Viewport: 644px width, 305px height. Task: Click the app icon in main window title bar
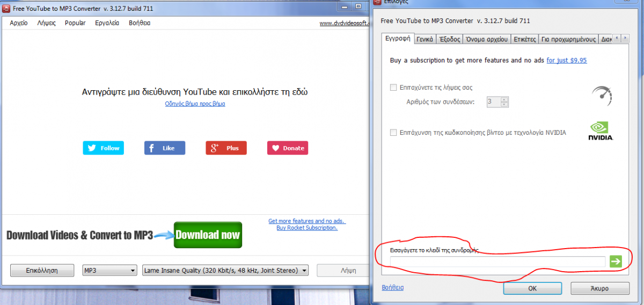[x=6, y=9]
